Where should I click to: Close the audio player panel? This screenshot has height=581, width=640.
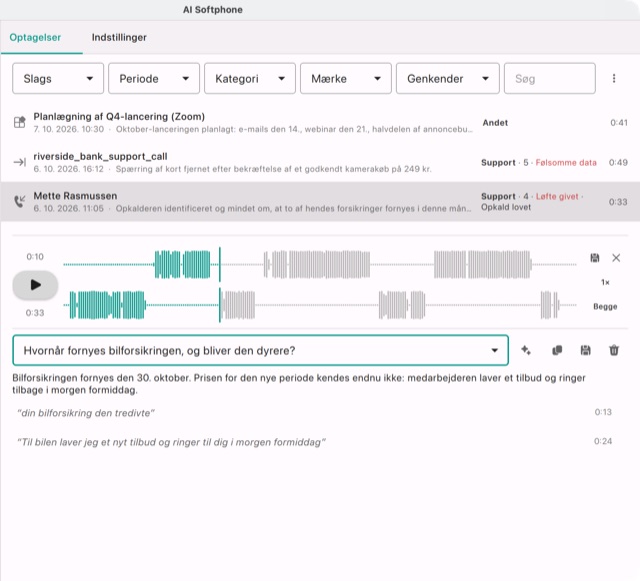(616, 258)
